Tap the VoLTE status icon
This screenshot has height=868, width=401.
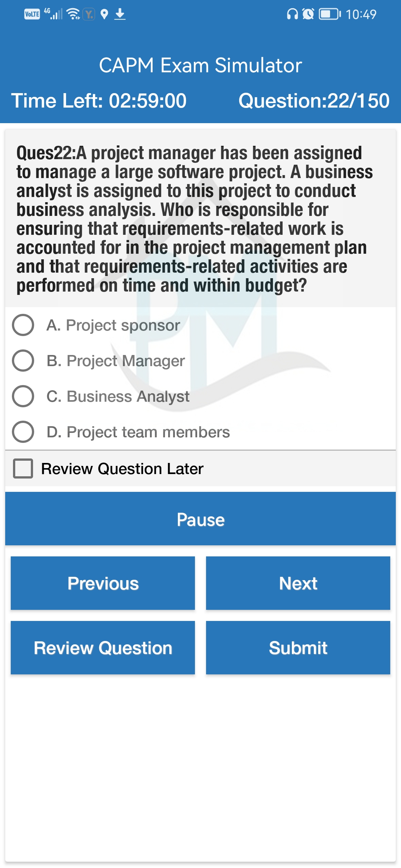(32, 14)
